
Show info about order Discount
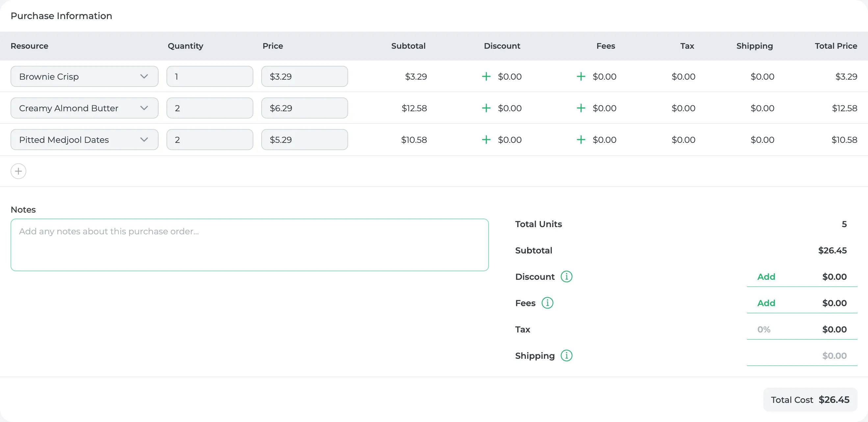click(x=566, y=277)
